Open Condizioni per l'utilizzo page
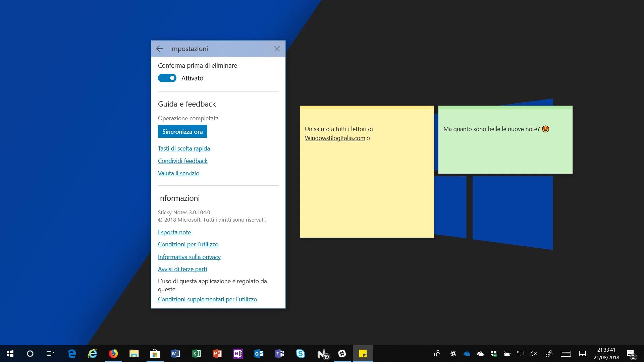 (x=188, y=244)
